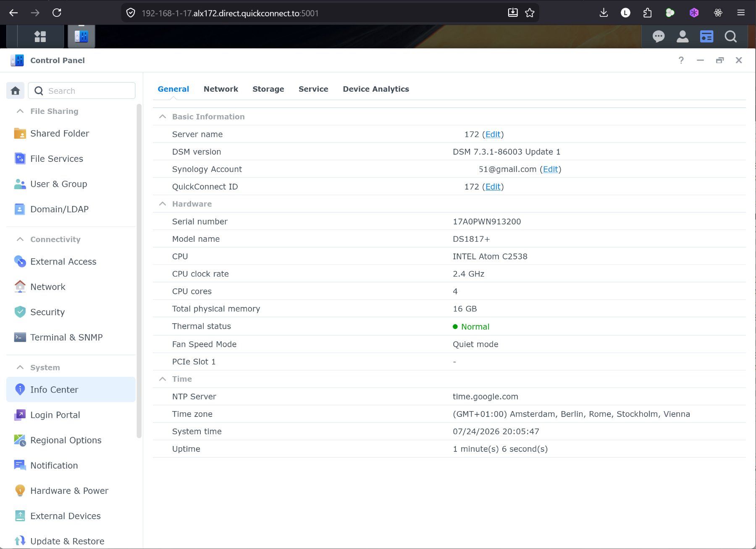
Task: Click the system time 07/24/2026 20:05:47
Action: pos(496,431)
